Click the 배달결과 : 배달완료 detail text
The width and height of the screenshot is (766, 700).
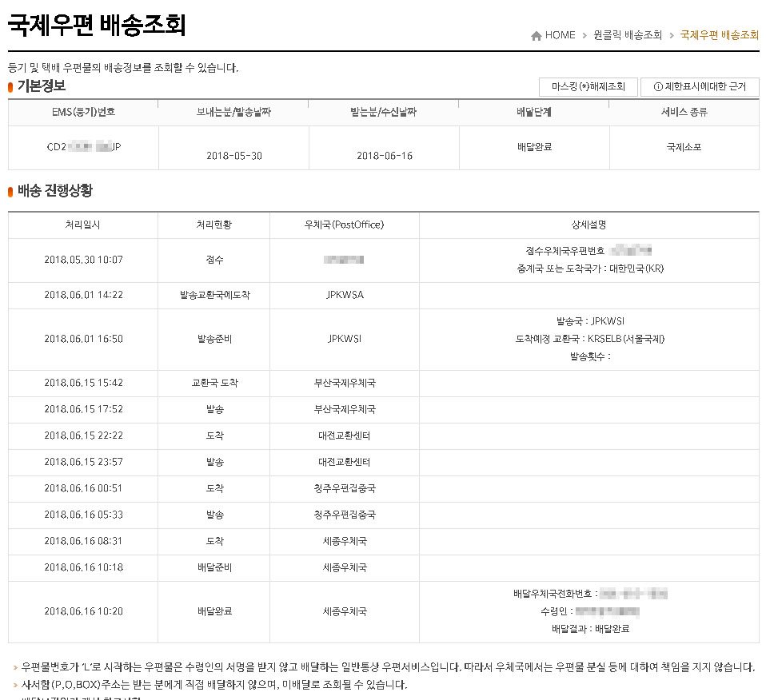(591, 629)
